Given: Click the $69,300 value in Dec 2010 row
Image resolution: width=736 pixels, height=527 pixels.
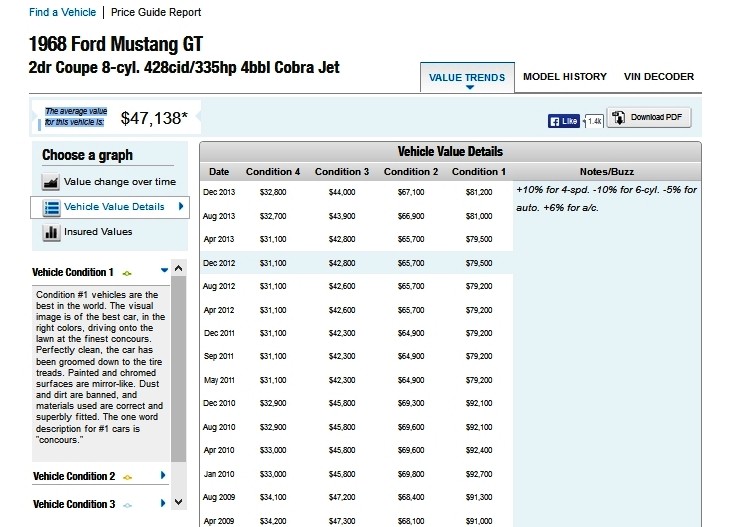Looking at the screenshot, I should (x=411, y=403).
